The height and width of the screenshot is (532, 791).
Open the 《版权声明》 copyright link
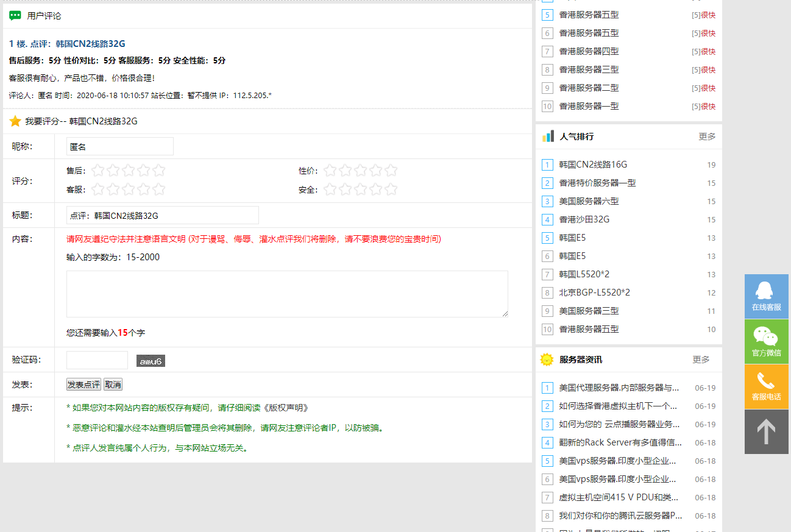click(x=286, y=408)
